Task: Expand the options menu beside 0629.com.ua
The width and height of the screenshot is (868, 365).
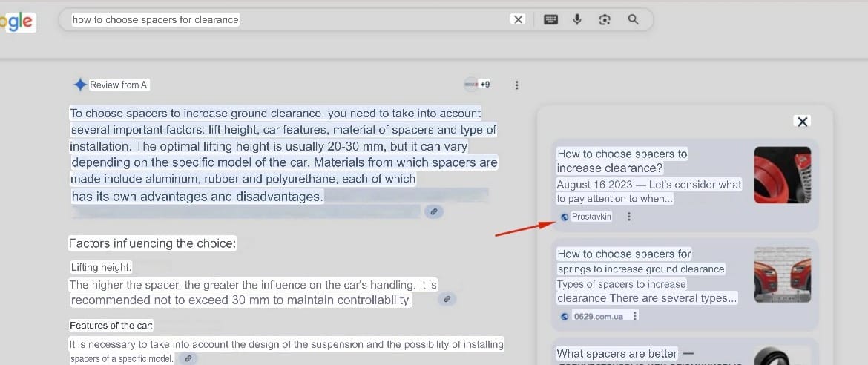Action: pos(635,316)
